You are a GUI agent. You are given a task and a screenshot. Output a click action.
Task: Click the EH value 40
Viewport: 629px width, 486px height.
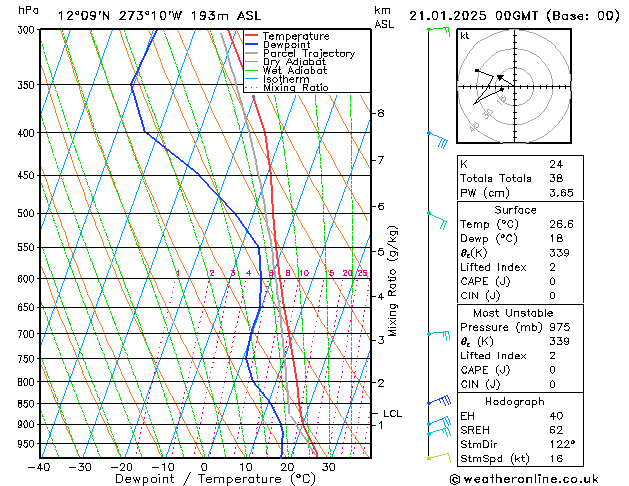[x=556, y=416]
